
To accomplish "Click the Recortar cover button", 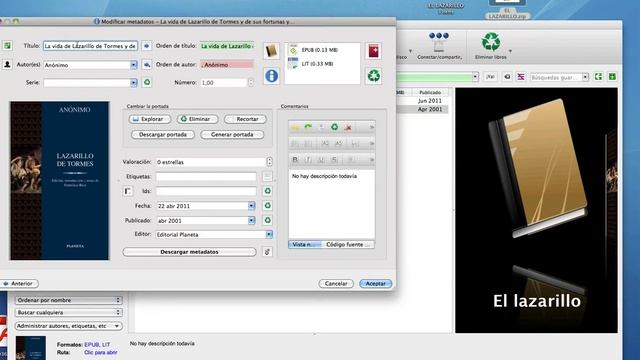I will pos(245,119).
